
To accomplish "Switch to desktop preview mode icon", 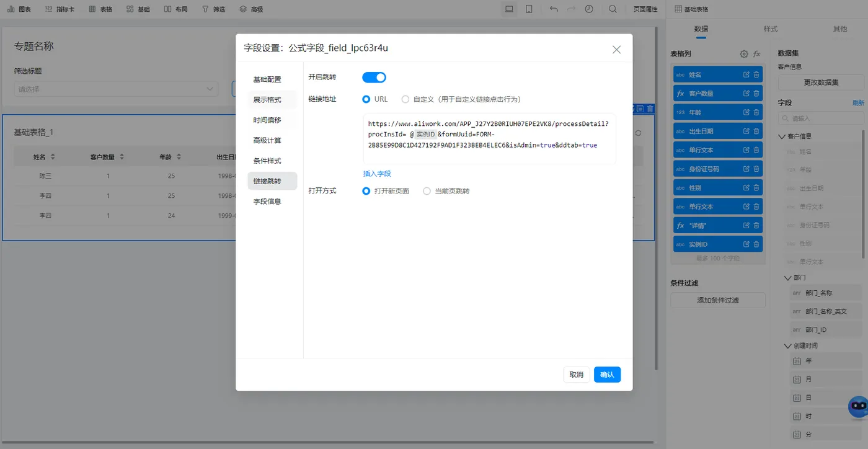I will coord(509,9).
